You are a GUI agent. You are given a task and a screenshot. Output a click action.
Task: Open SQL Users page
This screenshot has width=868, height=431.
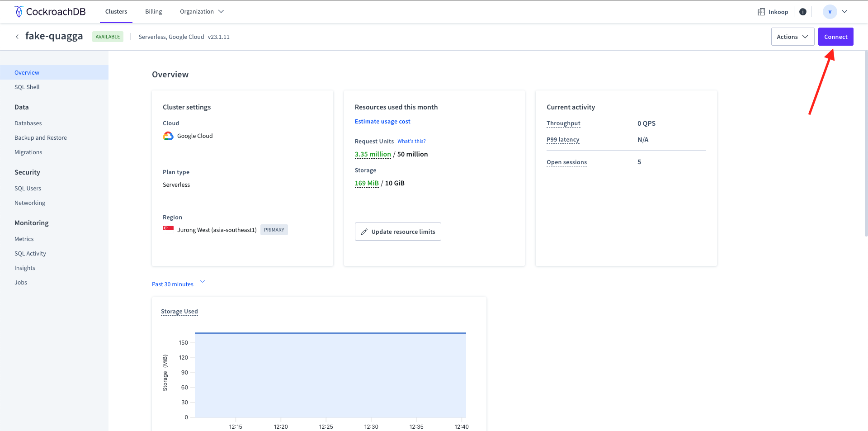pos(28,188)
